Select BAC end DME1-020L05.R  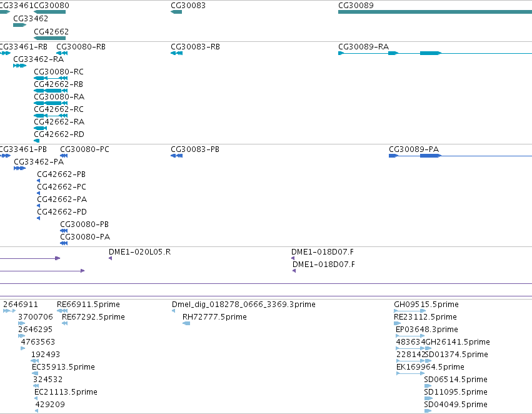tap(139, 252)
